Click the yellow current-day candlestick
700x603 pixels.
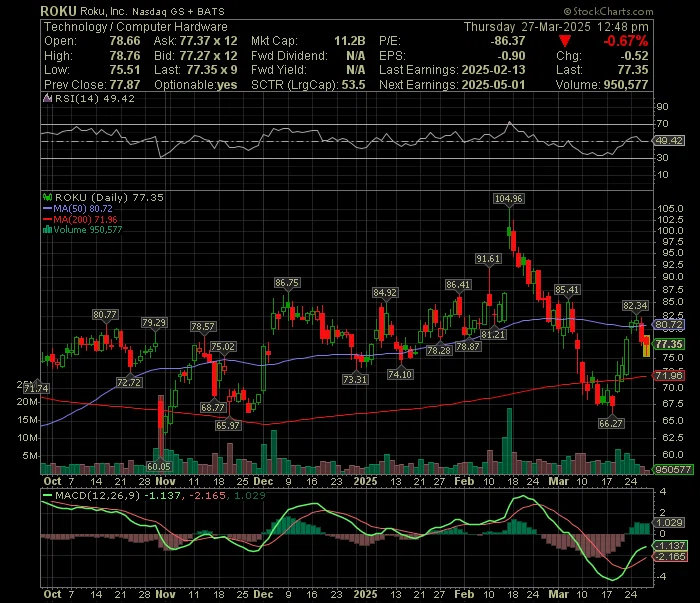pos(646,346)
